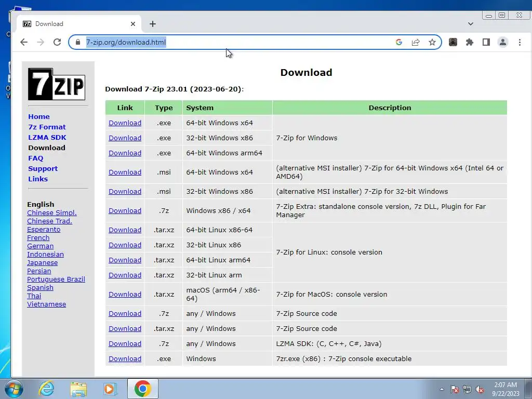Download the 7zr.exe console executable
Image resolution: width=532 pixels, height=399 pixels.
(x=125, y=358)
